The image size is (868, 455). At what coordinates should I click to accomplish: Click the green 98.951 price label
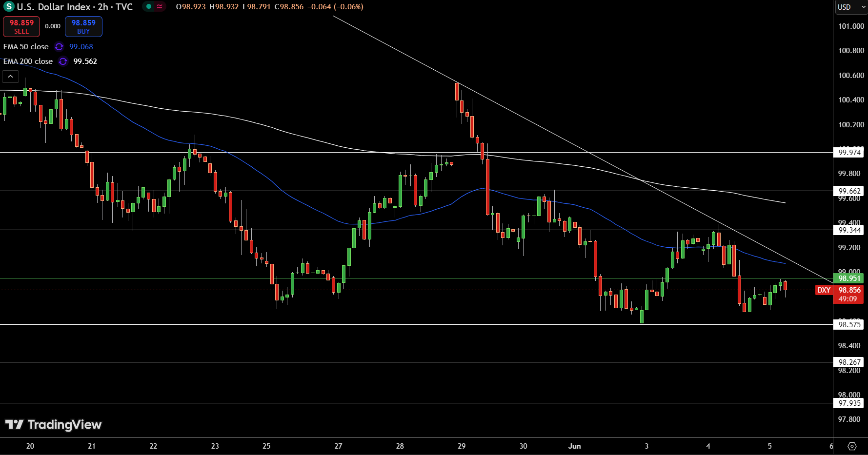[849, 278]
